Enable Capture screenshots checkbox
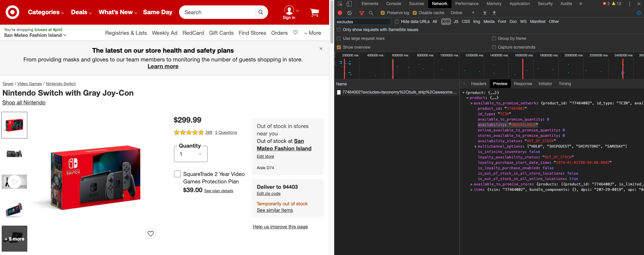The width and height of the screenshot is (644, 255). (x=494, y=47)
